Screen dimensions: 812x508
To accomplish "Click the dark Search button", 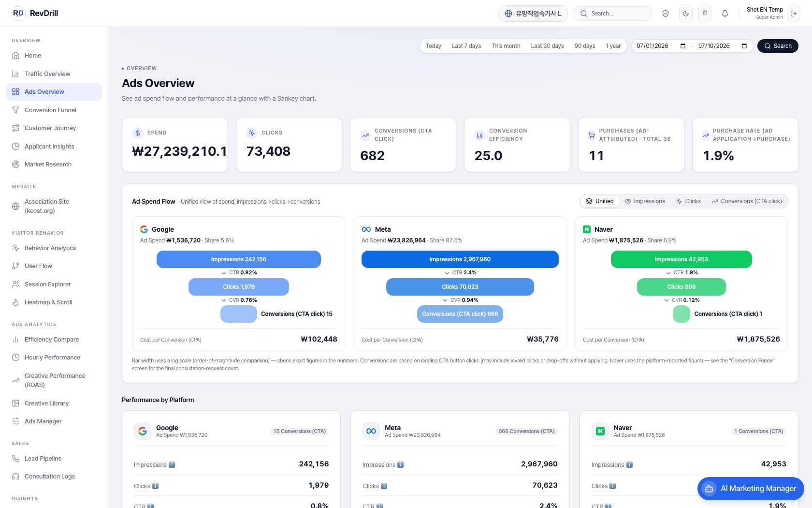I will coord(778,46).
